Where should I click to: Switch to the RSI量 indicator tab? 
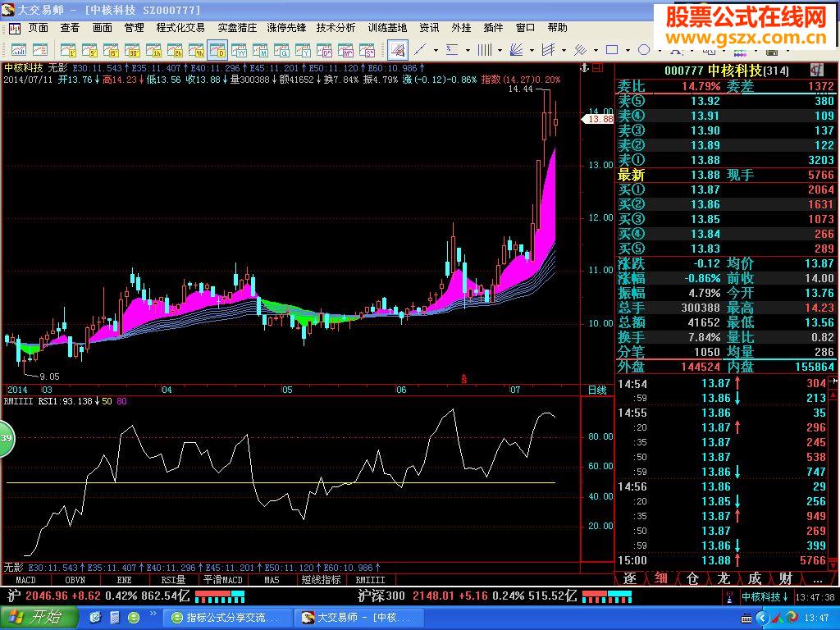pos(173,580)
